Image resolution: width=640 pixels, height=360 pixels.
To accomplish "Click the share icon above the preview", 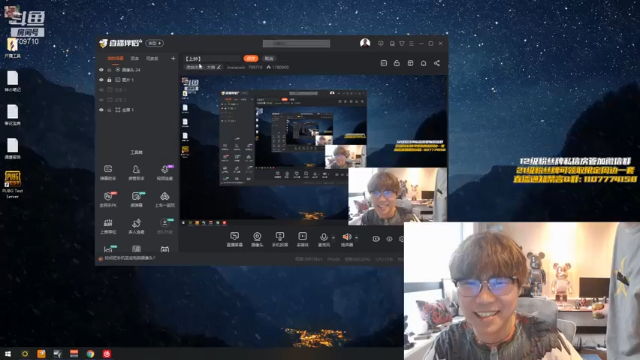I will pyautogui.click(x=437, y=63).
